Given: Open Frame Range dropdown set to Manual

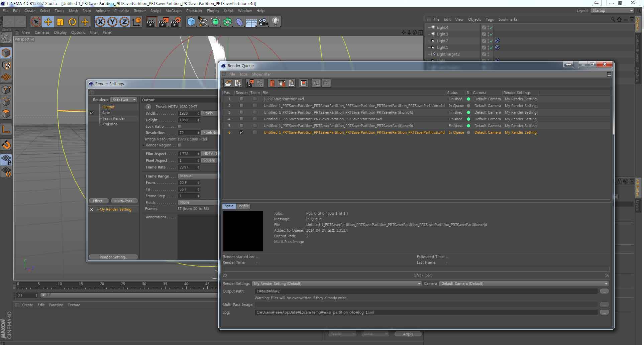Looking at the screenshot, I should click(x=198, y=176).
